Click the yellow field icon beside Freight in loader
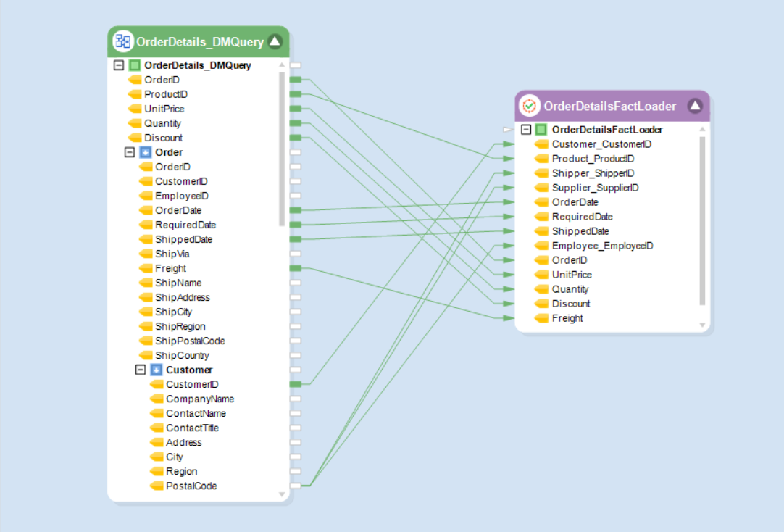The width and height of the screenshot is (784, 532). (x=541, y=318)
